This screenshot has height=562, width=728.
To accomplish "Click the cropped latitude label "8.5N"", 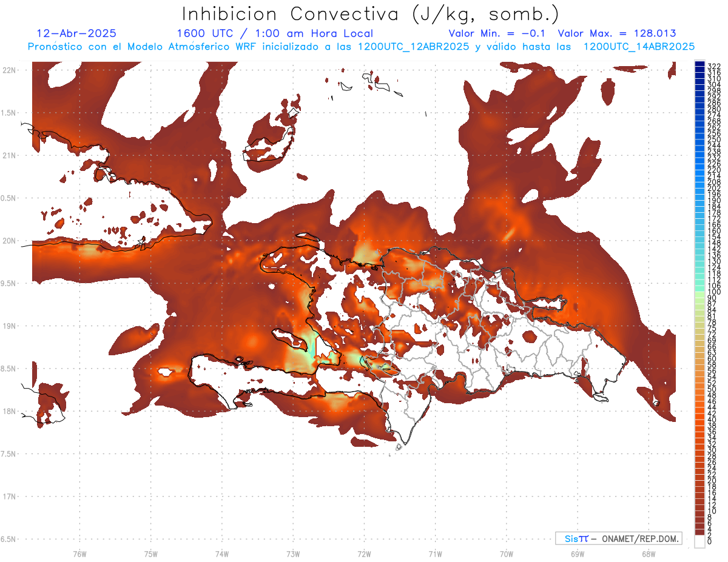I will click(8, 369).
